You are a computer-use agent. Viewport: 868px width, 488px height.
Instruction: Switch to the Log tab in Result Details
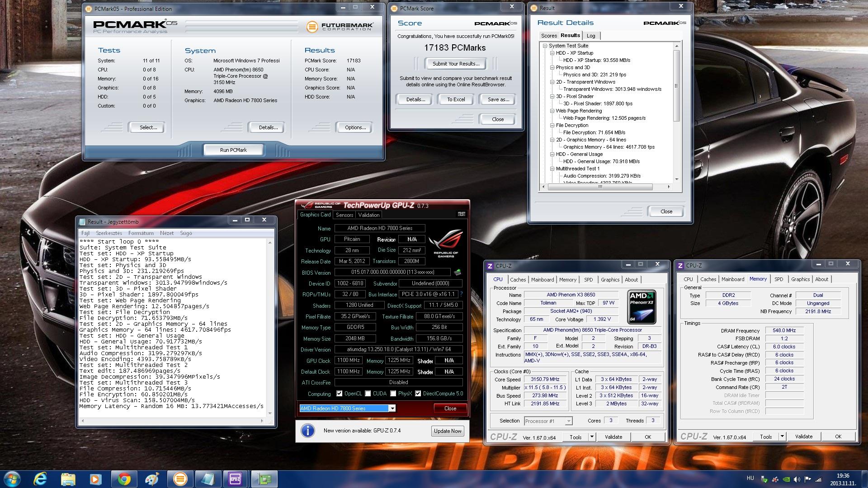tap(591, 36)
